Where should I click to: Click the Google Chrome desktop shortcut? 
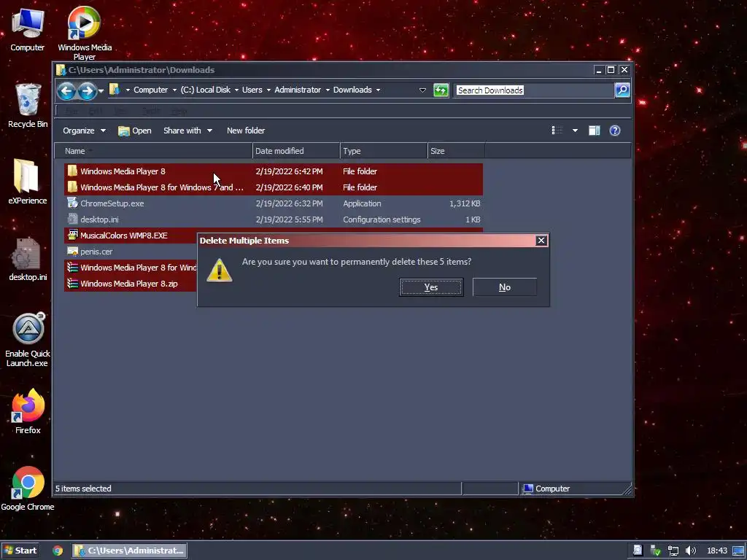[x=28, y=489]
